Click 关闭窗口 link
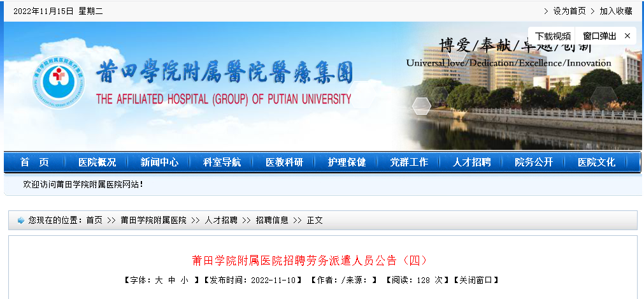The image size is (644, 299). pyautogui.click(x=476, y=281)
